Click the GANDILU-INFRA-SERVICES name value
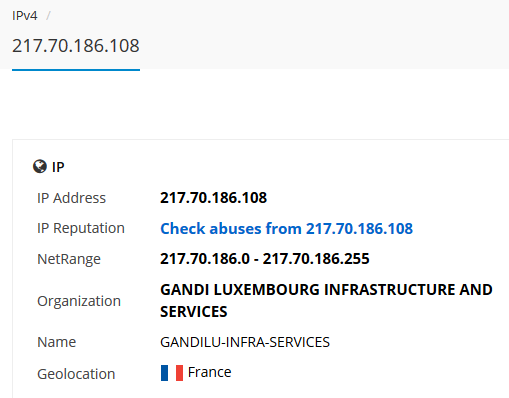Screen dimensions: 509x398 (245, 342)
